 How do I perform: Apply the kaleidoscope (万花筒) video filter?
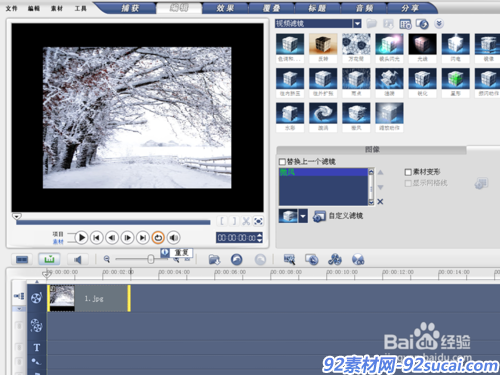(x=356, y=44)
